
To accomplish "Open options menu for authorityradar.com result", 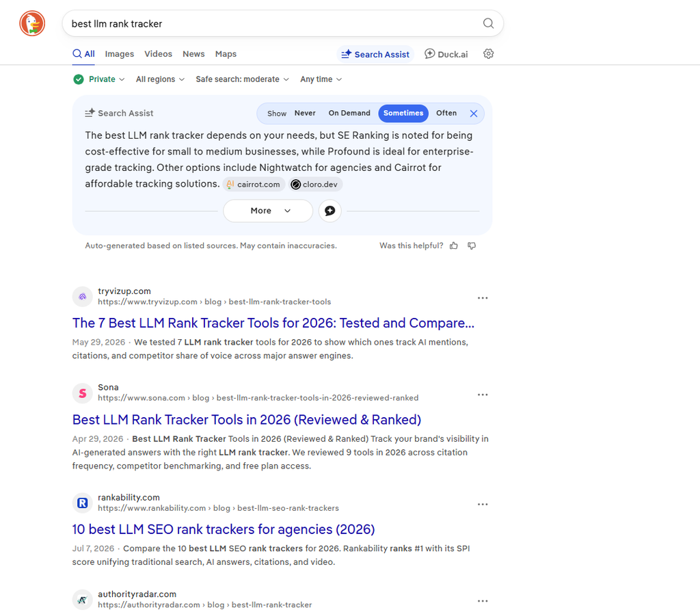I will [x=483, y=601].
